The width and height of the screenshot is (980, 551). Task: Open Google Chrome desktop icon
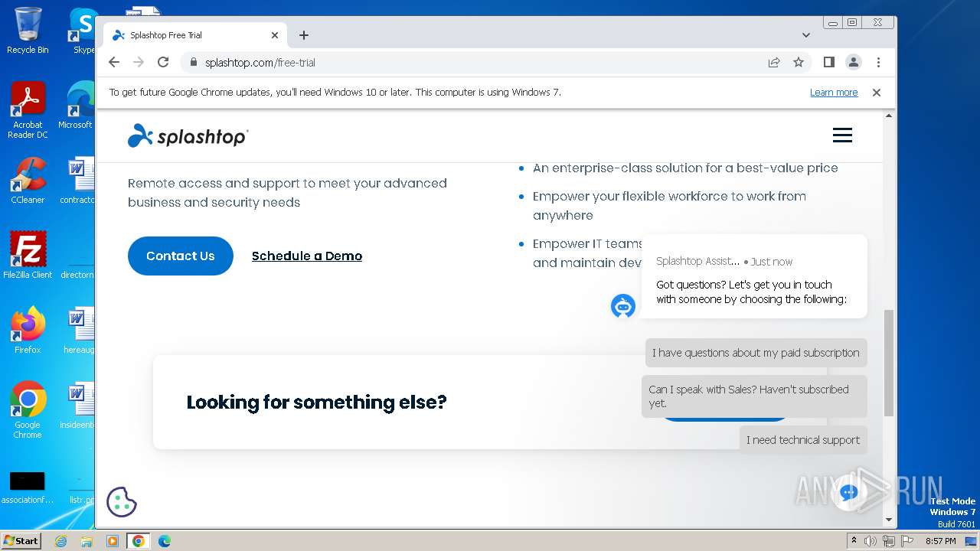[x=28, y=410]
